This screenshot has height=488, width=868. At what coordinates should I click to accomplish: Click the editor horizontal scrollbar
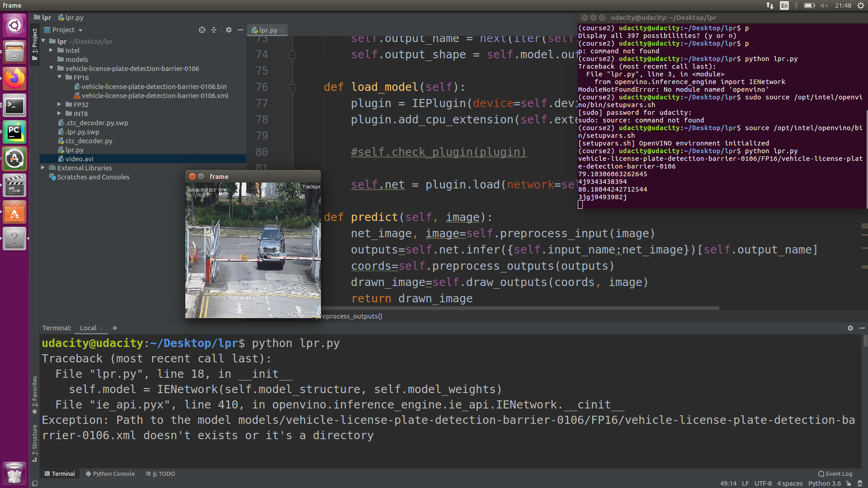pyautogui.click(x=520, y=308)
